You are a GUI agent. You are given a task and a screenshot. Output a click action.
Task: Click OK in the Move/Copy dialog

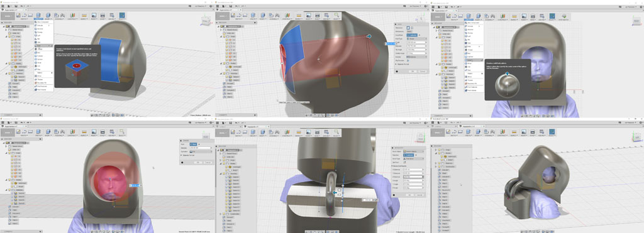409,195
